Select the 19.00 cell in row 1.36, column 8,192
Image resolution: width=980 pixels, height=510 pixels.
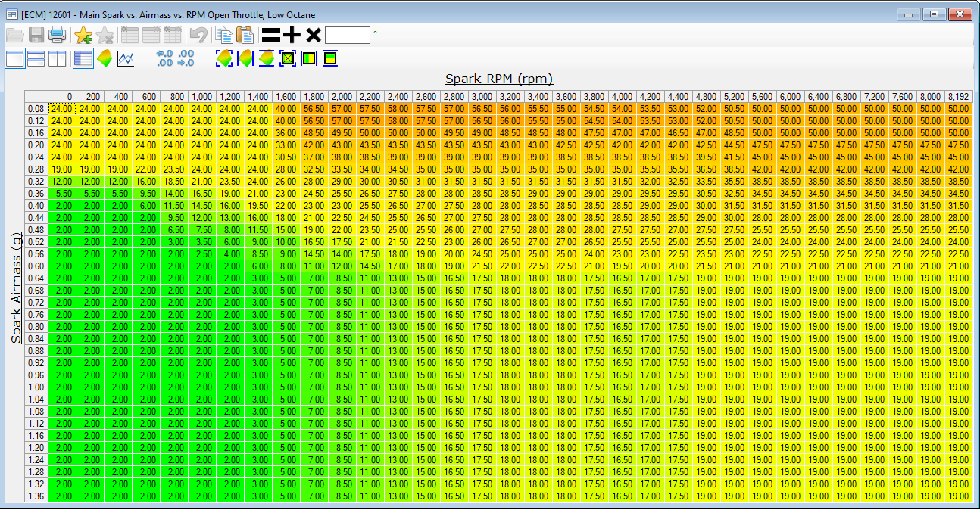coord(958,496)
